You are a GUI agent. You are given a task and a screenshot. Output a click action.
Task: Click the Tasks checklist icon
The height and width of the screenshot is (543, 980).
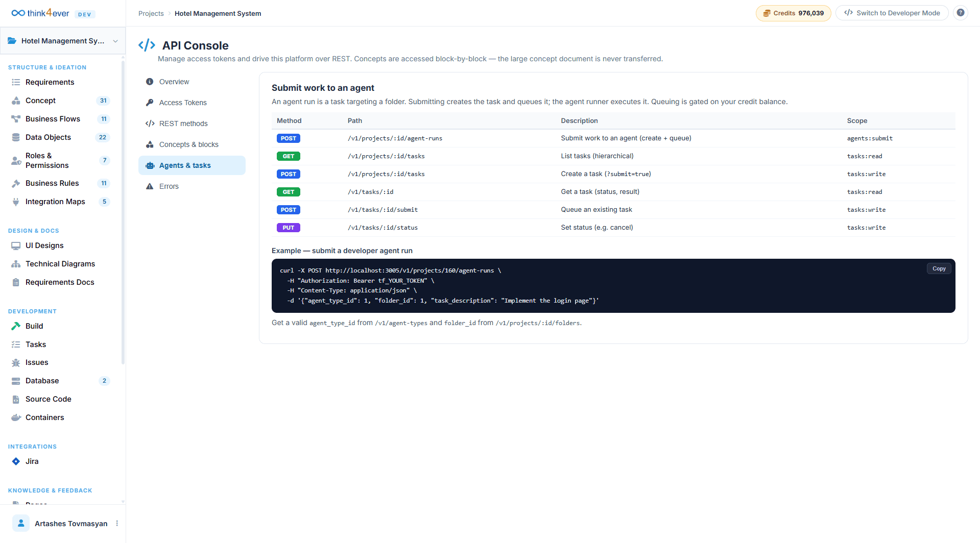pyautogui.click(x=16, y=344)
